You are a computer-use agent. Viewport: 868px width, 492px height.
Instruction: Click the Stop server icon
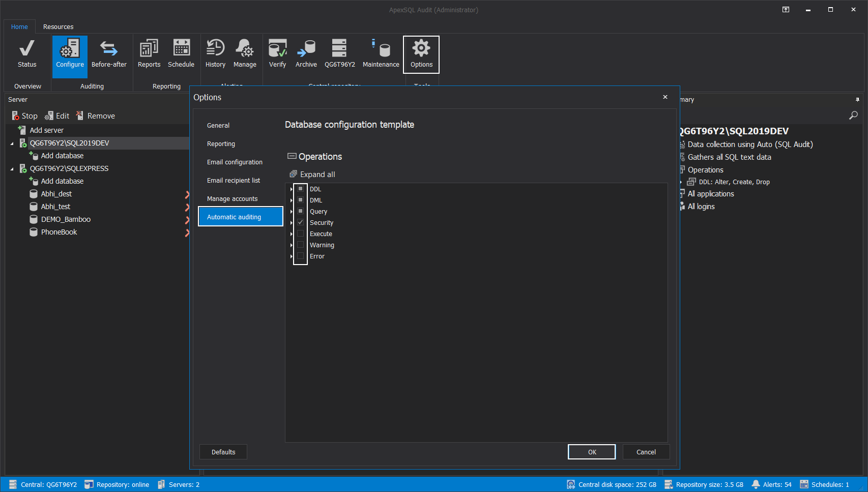click(x=24, y=116)
